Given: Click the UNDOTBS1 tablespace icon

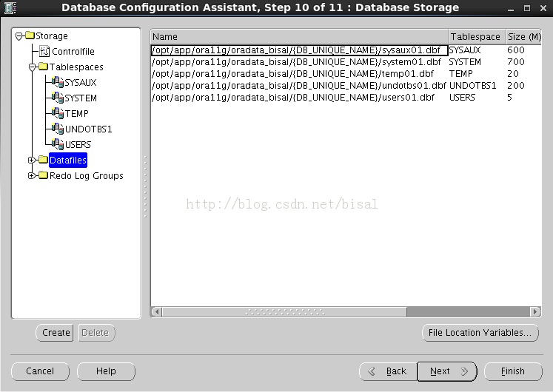Looking at the screenshot, I should [x=57, y=129].
